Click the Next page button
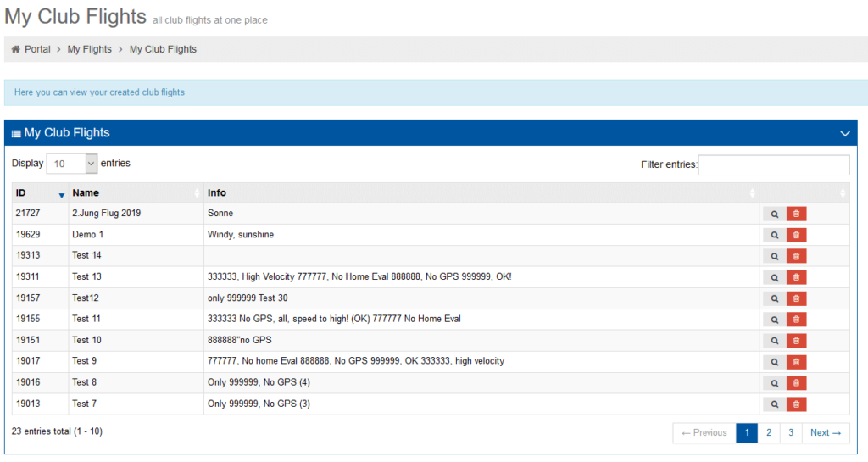 click(x=825, y=432)
